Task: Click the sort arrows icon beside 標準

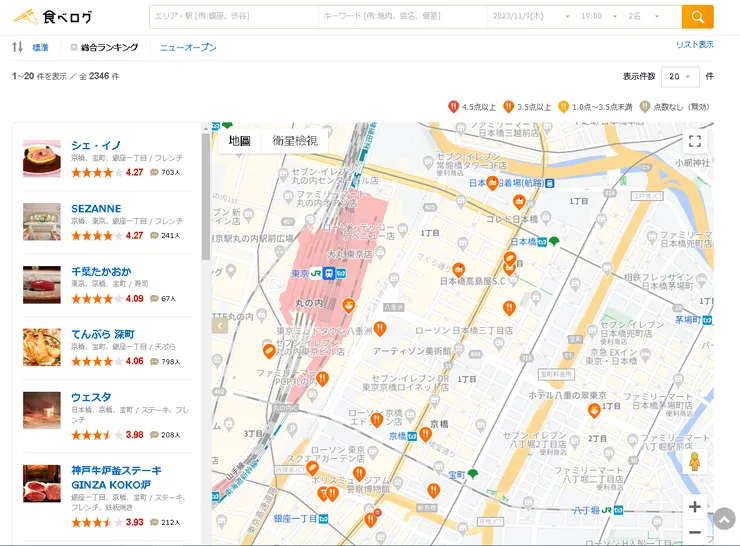Action: (x=17, y=47)
